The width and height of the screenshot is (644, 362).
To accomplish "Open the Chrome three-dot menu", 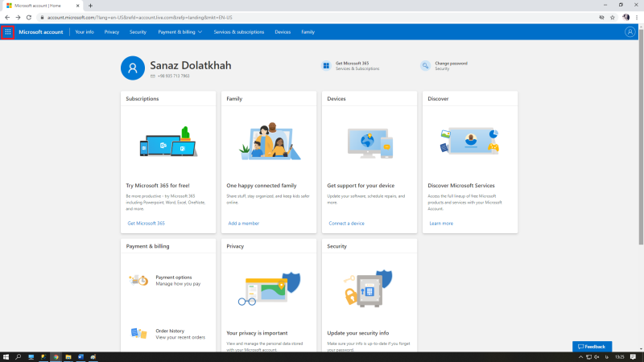I will point(637,18).
